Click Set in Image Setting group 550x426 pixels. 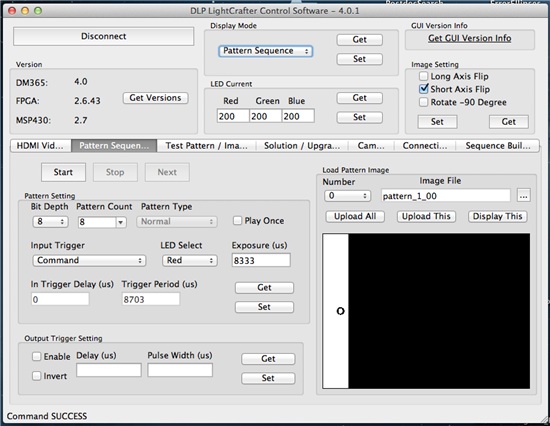click(437, 122)
